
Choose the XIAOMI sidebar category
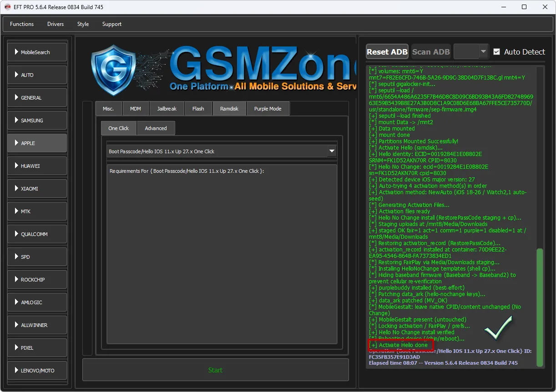pyautogui.click(x=37, y=189)
